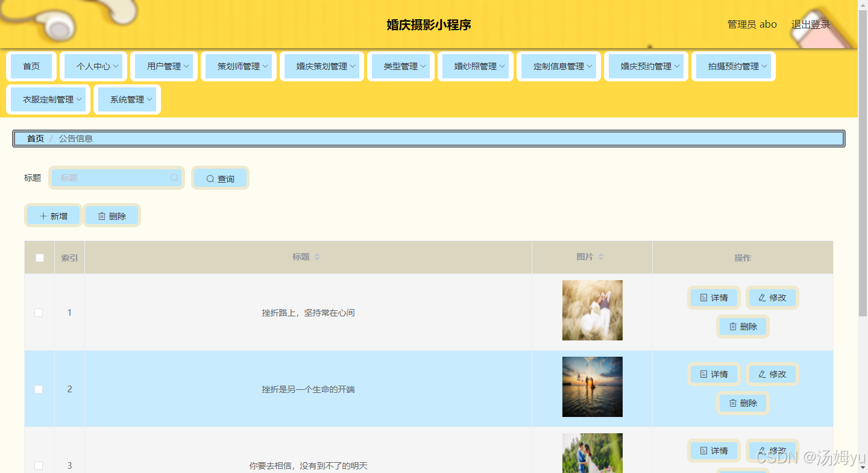
Task: Click the plus icon on 新增 button
Action: tap(43, 216)
